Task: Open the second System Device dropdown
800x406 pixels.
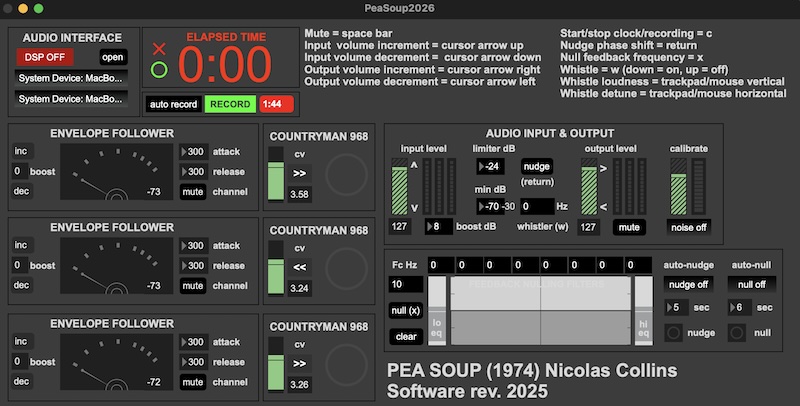Action: pyautogui.click(x=71, y=99)
